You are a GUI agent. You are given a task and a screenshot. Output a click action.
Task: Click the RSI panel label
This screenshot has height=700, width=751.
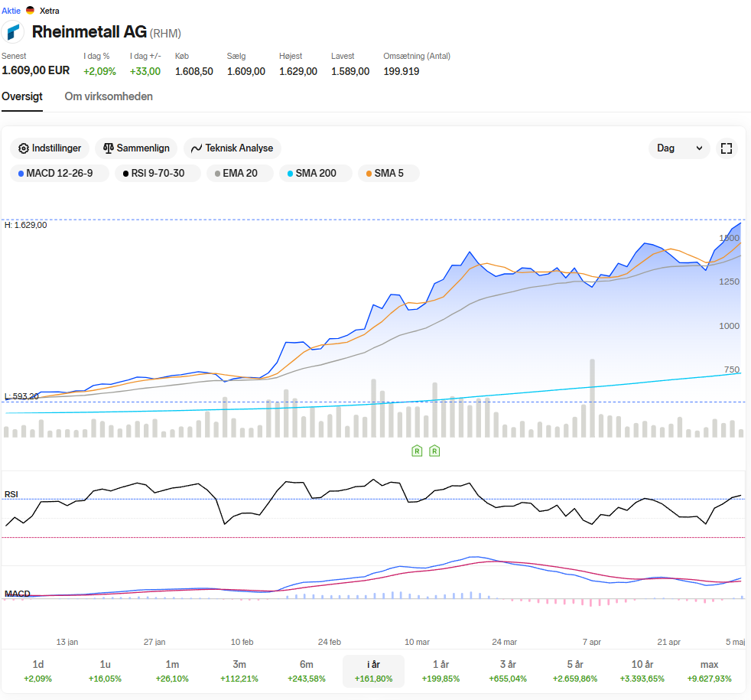(11, 494)
